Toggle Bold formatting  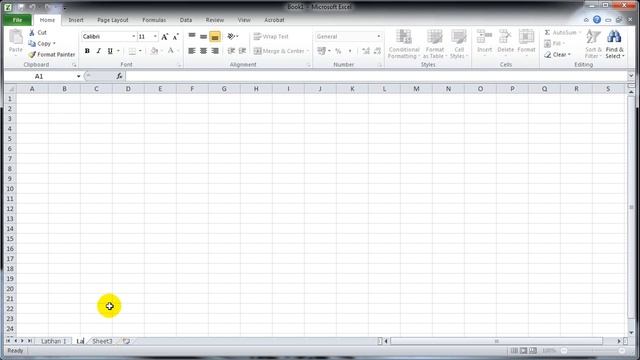(x=87, y=51)
